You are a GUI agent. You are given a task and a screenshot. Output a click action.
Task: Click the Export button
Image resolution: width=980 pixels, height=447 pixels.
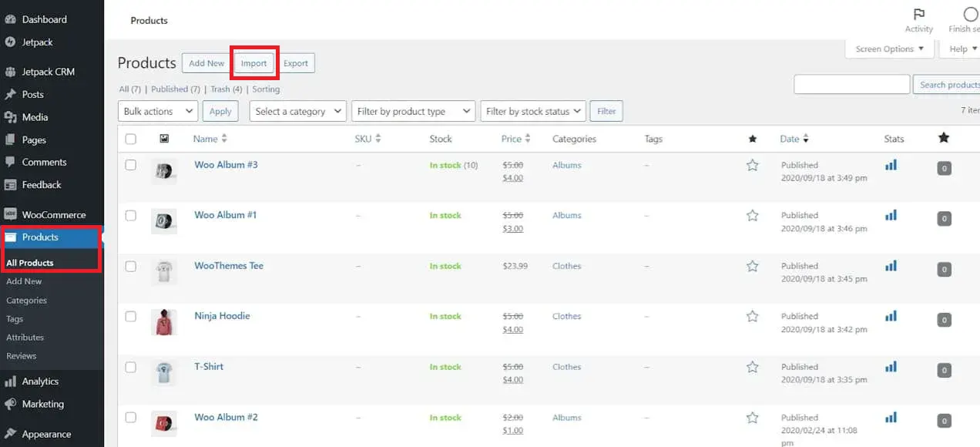tap(296, 63)
